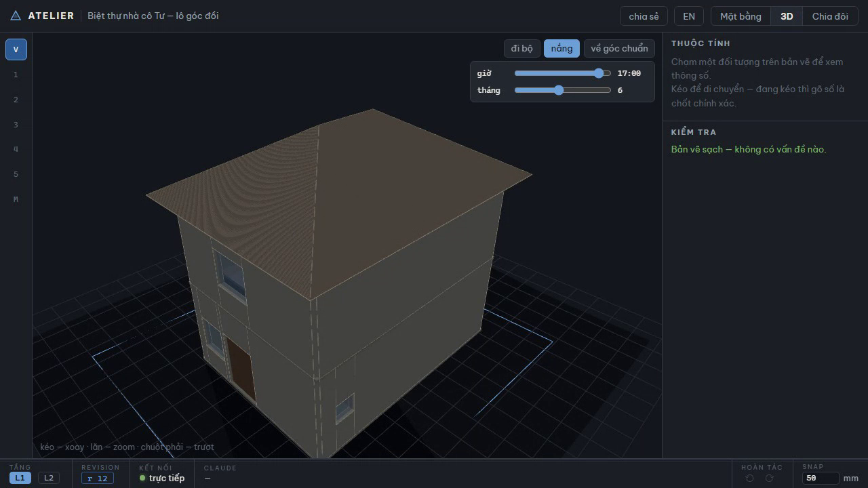
Task: Switch to the Chia đôi split view
Action: click(x=830, y=16)
